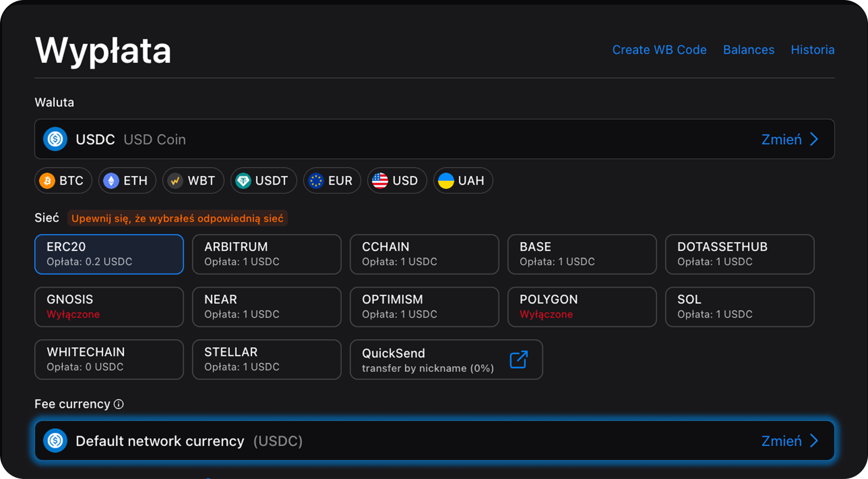The width and height of the screenshot is (868, 479).
Task: Click the US flag USD icon
Action: click(x=380, y=181)
